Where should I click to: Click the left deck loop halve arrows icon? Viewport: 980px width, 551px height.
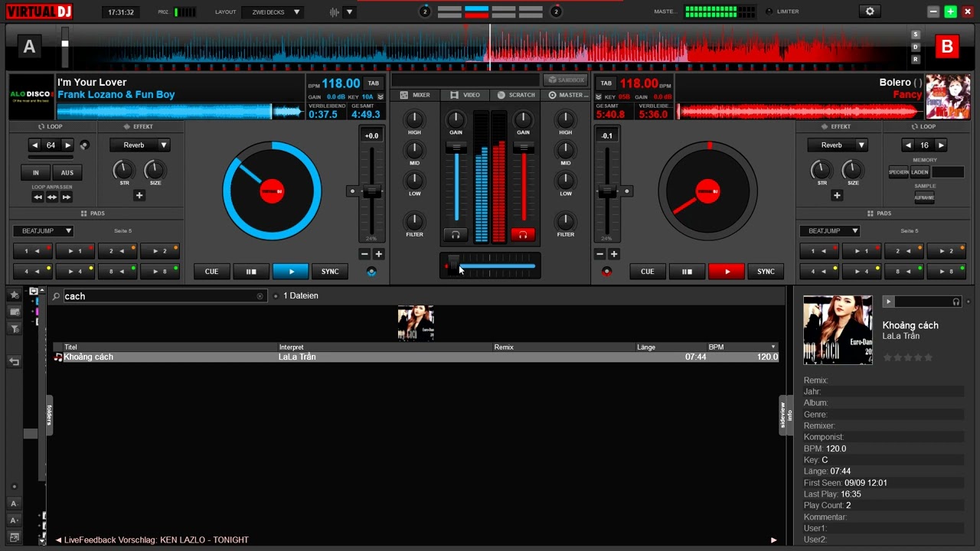pos(38,197)
